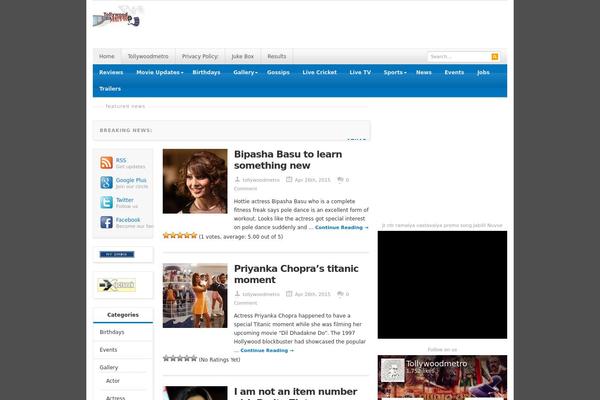Click 0 Comment link on Bipasha article
Viewport: 600px width, 400px height.
[x=292, y=184]
